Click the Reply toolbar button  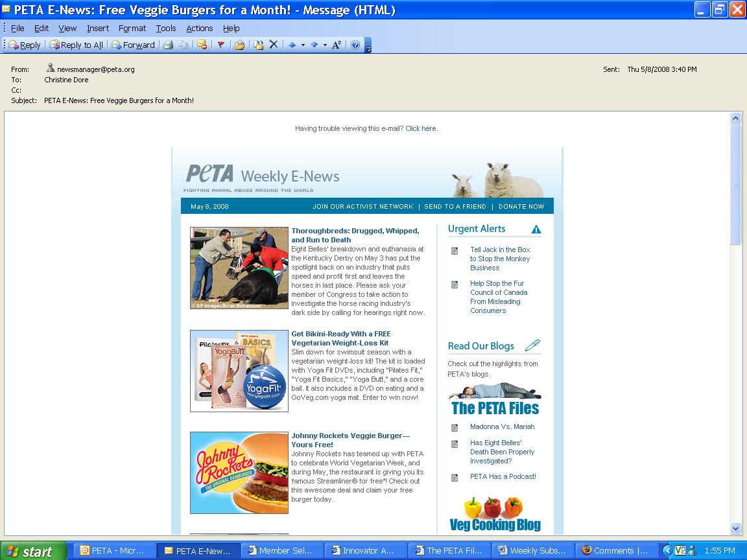click(x=25, y=45)
